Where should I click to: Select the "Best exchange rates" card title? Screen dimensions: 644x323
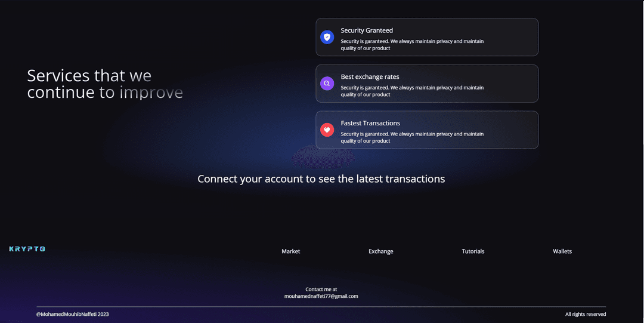click(370, 77)
